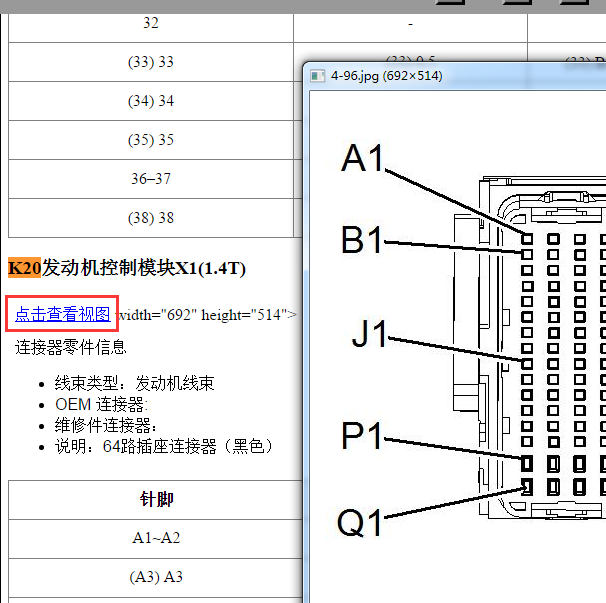Click the 点击查看视图 link
Screen dimensions: 606x603
click(x=62, y=314)
